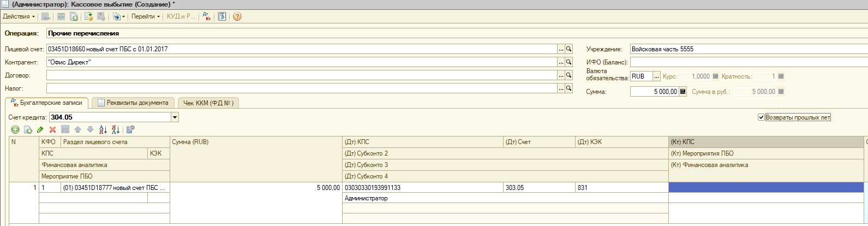Sort rows ascending with the A-Я icon
Viewport: 868px width, 226px height.
pyautogui.click(x=103, y=129)
